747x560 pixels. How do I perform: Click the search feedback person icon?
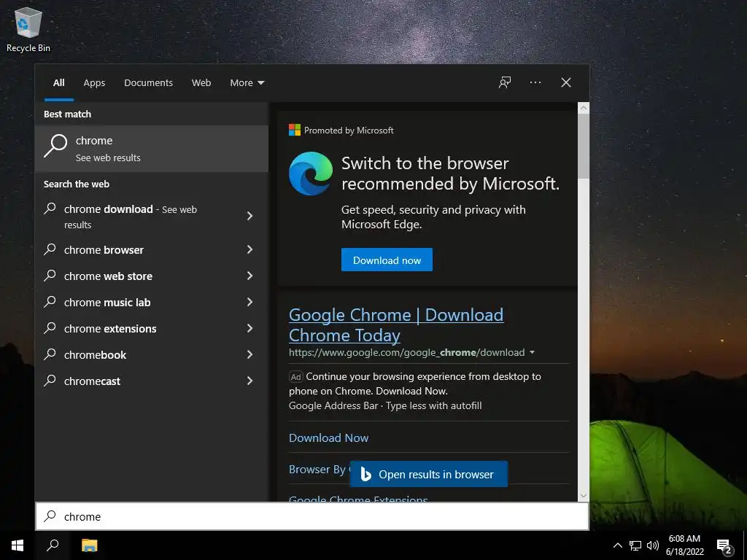pyautogui.click(x=505, y=82)
